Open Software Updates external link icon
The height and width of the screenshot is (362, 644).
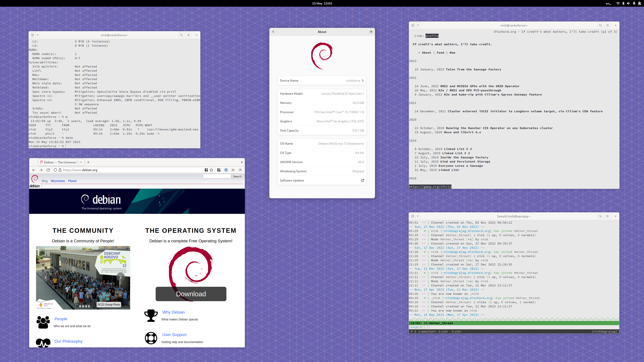coord(363,180)
